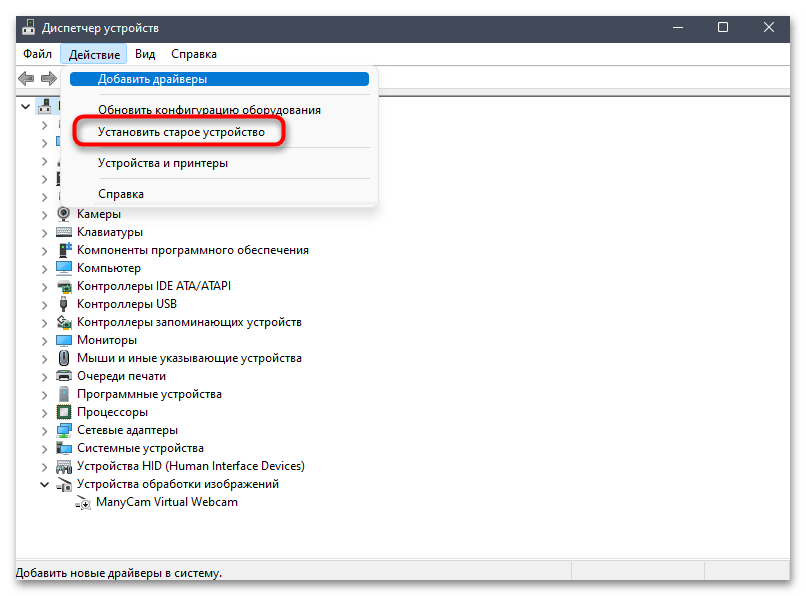Expand the Устройства HID category
The height and width of the screenshot is (596, 806).
(44, 467)
